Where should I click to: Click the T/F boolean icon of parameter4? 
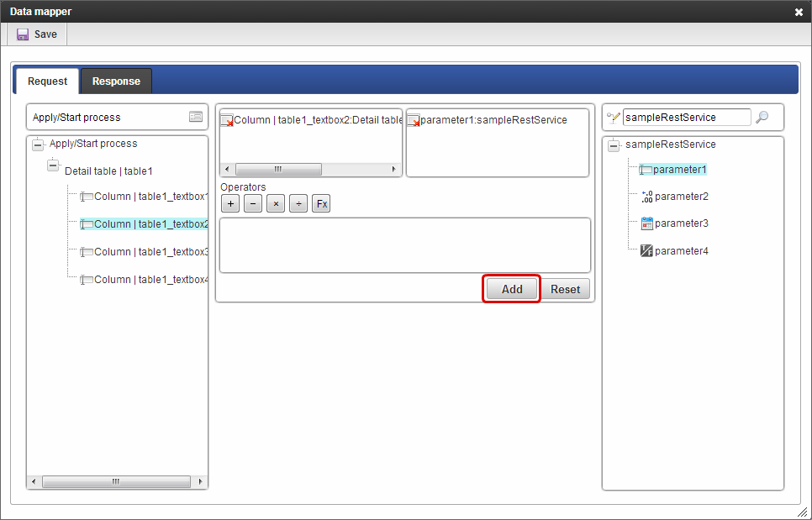[646, 251]
